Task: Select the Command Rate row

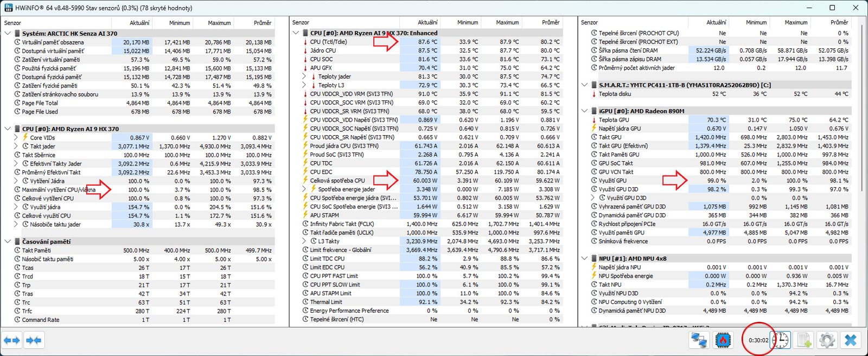Action: coord(138,320)
